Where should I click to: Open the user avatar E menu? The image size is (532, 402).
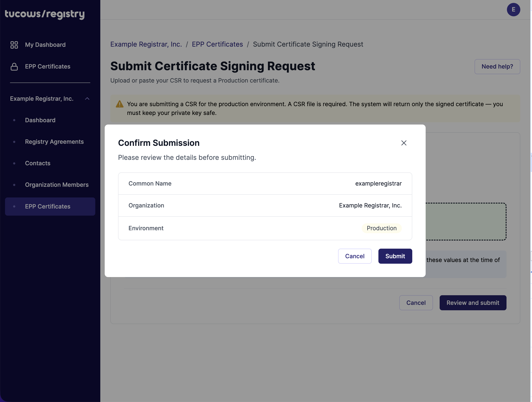(x=513, y=10)
